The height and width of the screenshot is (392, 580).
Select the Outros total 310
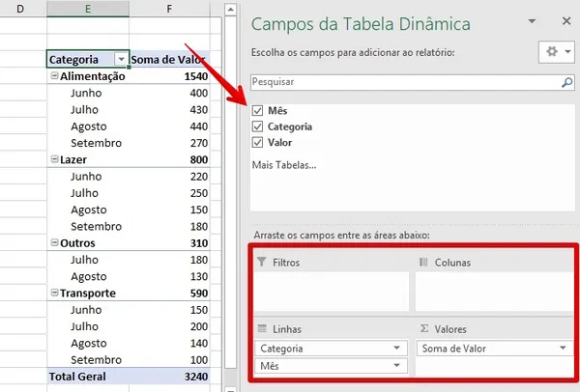169,243
